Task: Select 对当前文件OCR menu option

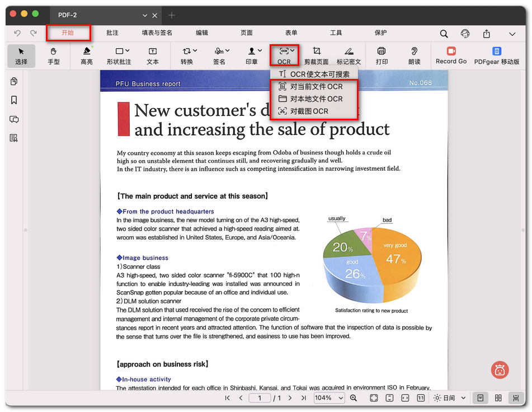Action: 316,87
